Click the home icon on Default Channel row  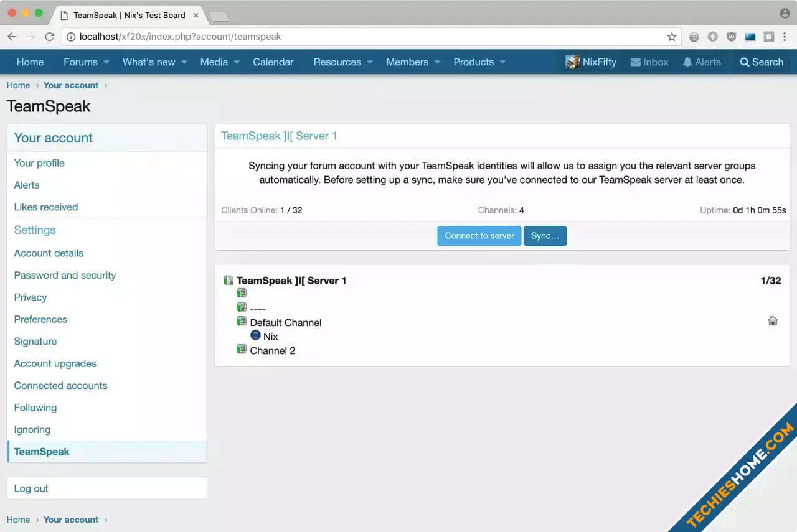click(x=773, y=321)
